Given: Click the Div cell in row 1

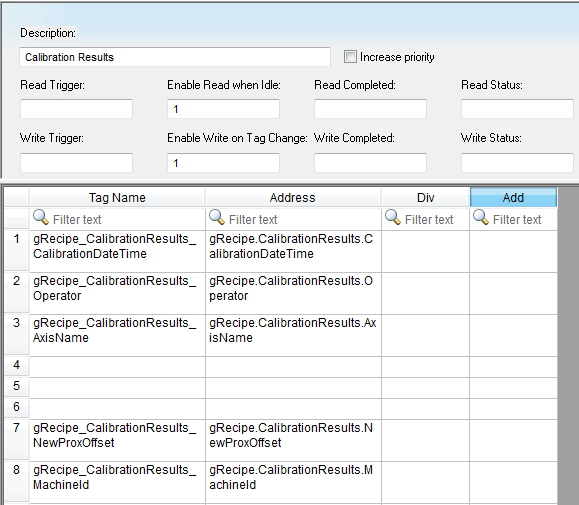Looking at the screenshot, I should click(x=425, y=251).
